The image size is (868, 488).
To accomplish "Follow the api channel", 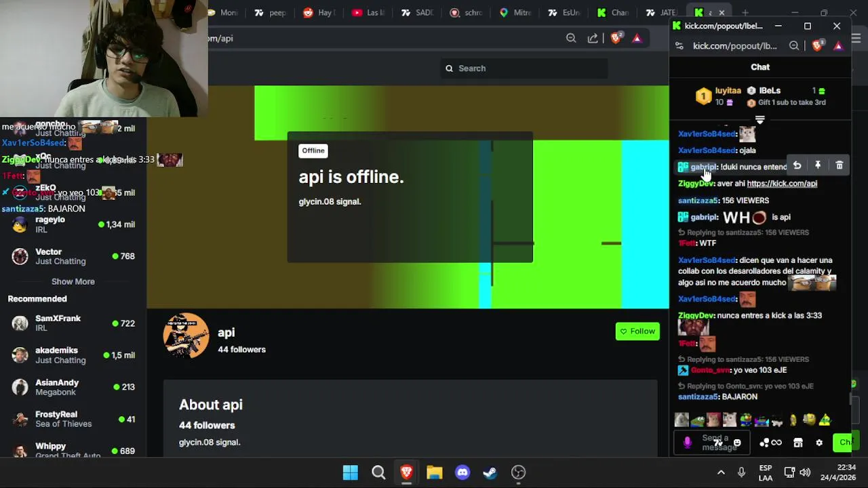I will pos(637,331).
